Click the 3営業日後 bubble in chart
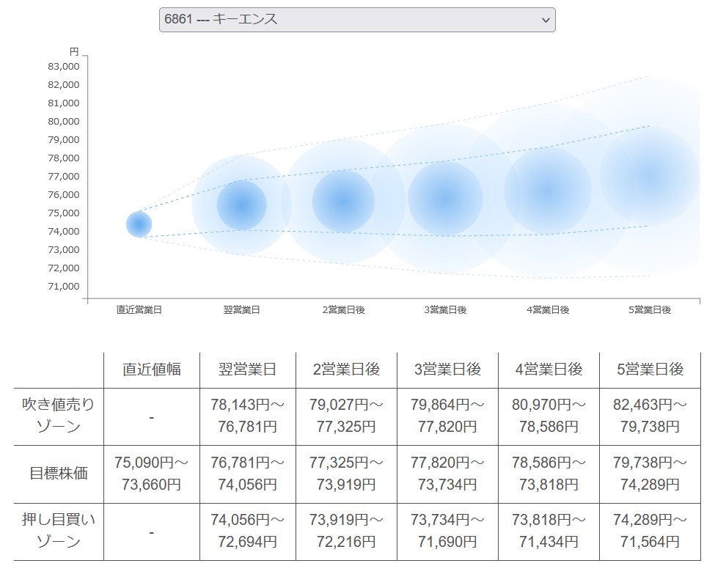This screenshot has height=588, width=715. click(x=445, y=199)
